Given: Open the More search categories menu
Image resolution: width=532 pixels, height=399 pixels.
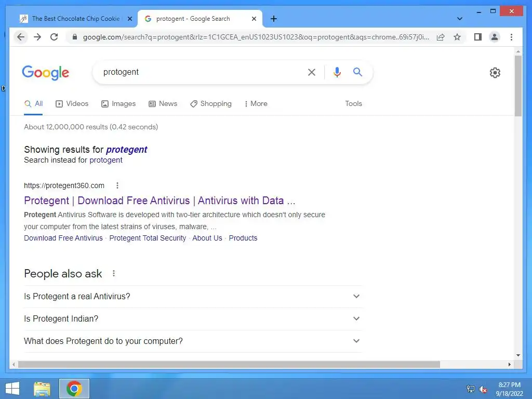Looking at the screenshot, I should (256, 104).
